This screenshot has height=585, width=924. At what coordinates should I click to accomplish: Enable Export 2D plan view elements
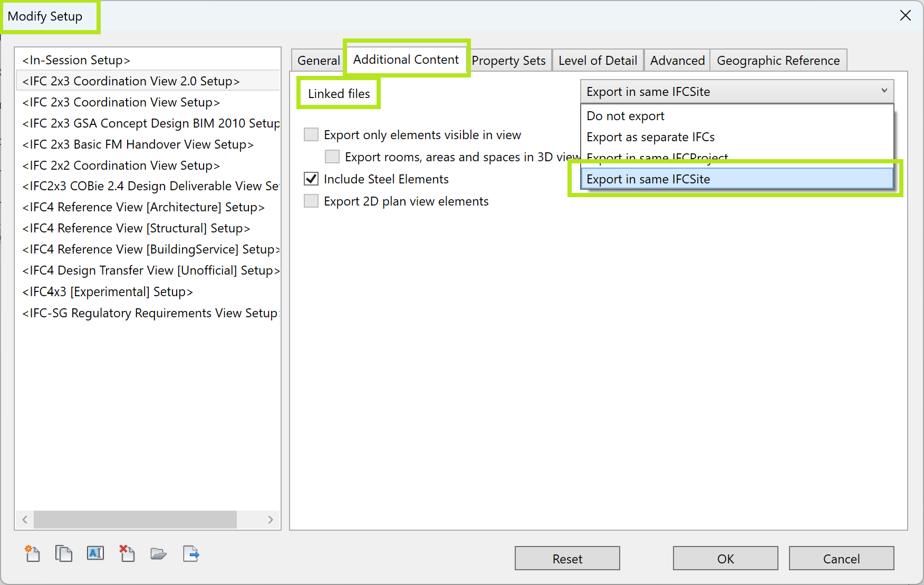[311, 201]
